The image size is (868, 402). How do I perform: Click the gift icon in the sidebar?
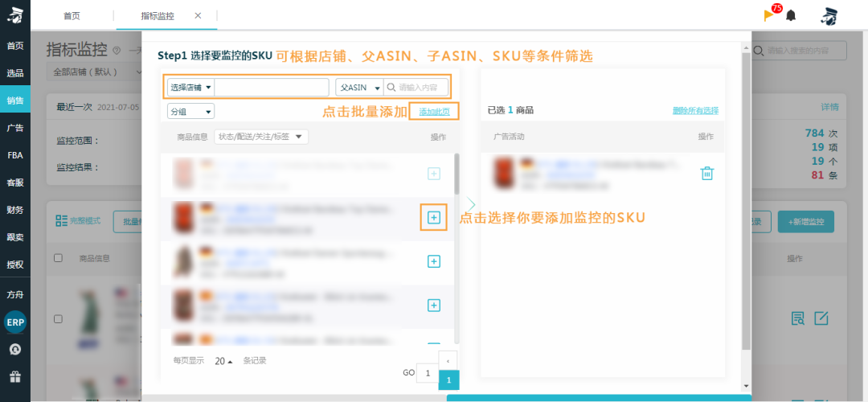coord(15,377)
